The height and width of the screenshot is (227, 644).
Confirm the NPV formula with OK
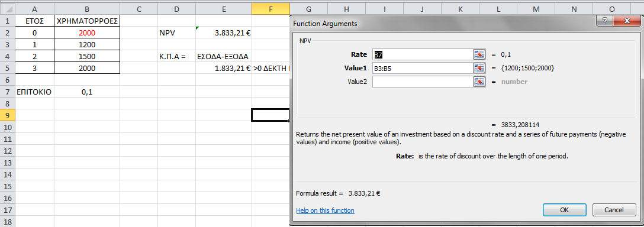point(564,209)
